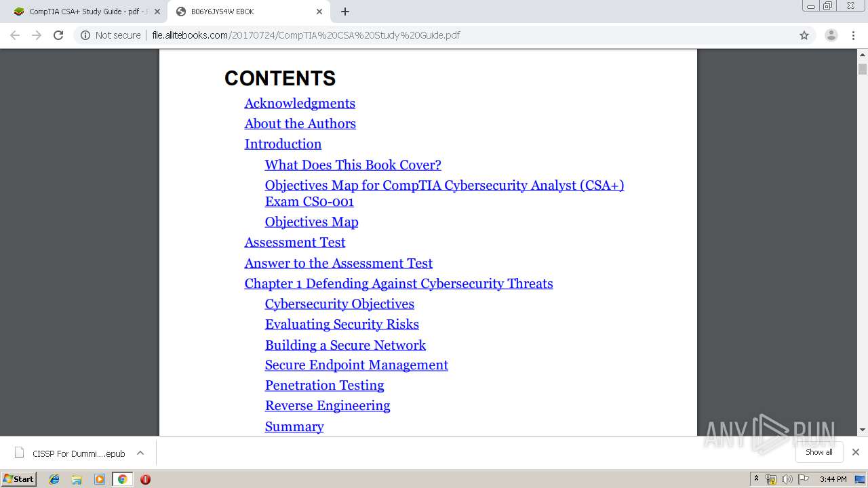Open the Action Center flag icon
Screen dimensions: 868x488
pyautogui.click(x=804, y=479)
